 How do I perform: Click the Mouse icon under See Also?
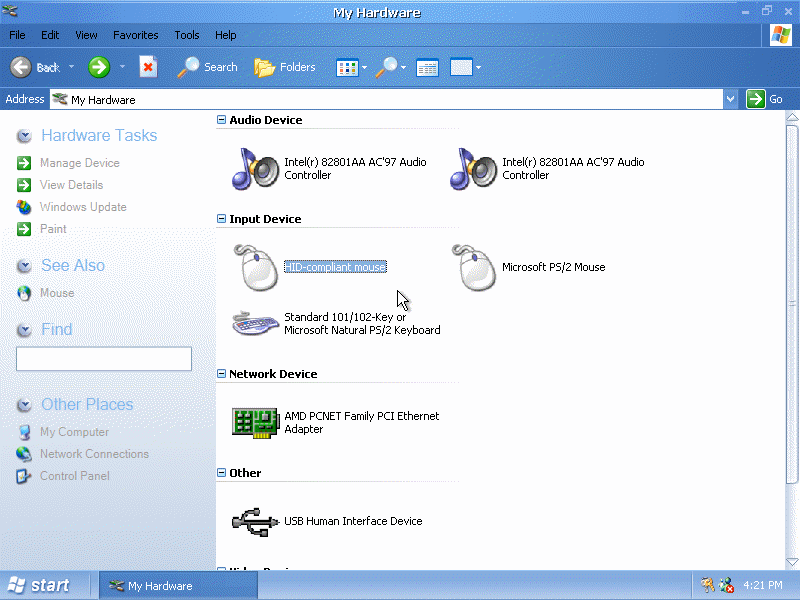point(23,293)
